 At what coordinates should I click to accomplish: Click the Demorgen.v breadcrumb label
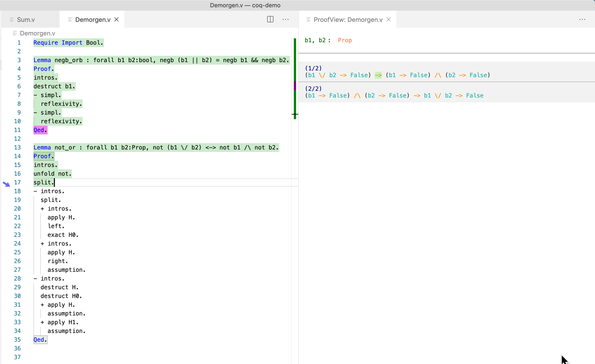(38, 33)
